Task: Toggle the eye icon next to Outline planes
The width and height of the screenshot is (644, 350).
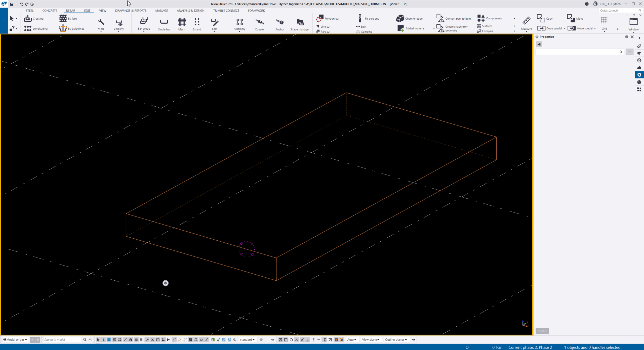Action: coord(414,340)
